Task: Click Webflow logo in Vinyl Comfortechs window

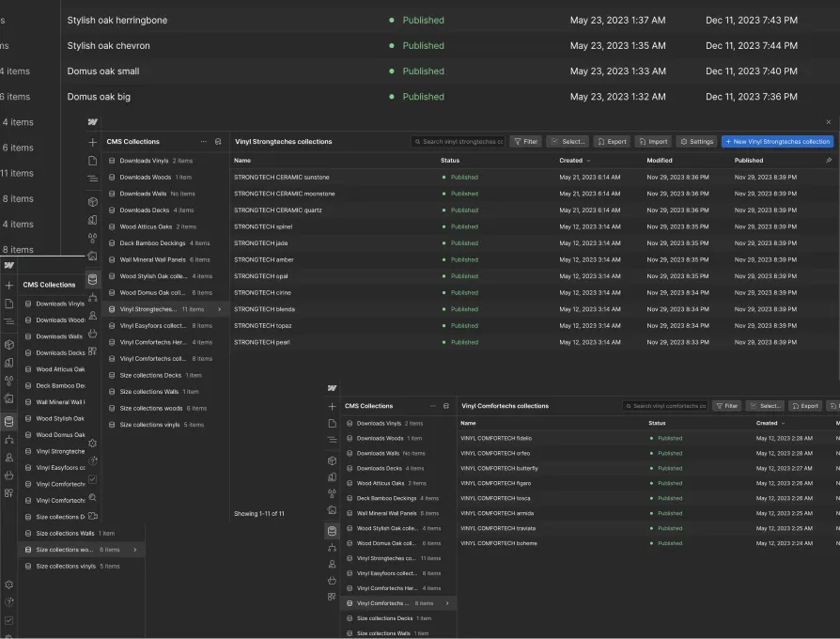Action: coord(332,388)
